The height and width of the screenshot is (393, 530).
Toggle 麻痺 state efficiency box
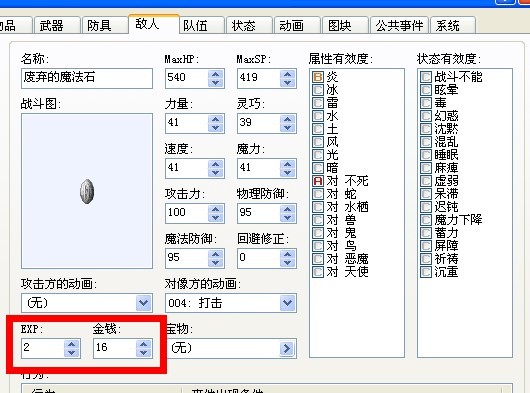426,168
